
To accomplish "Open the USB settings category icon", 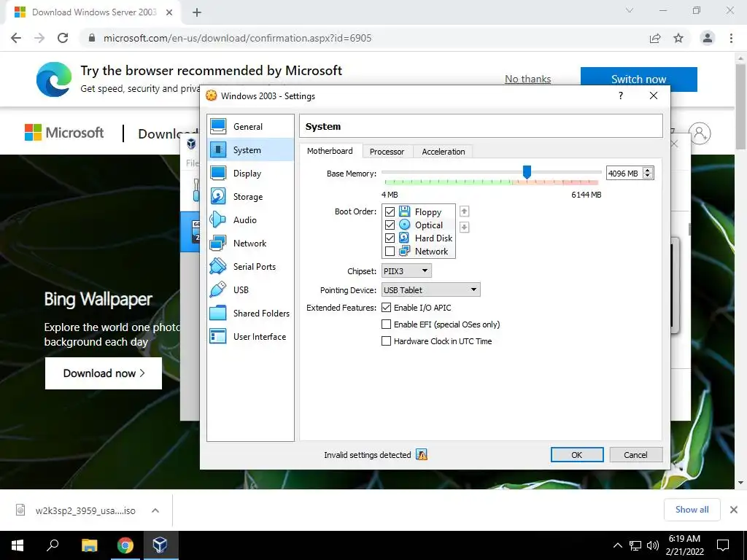I will [218, 289].
